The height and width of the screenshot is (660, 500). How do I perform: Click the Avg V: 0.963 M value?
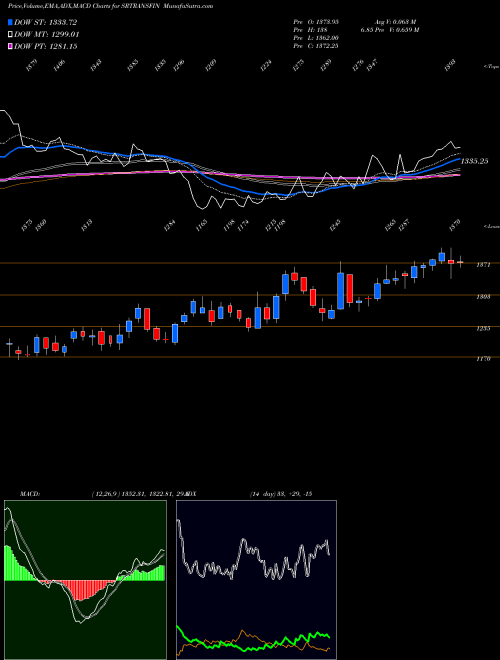[x=396, y=22]
